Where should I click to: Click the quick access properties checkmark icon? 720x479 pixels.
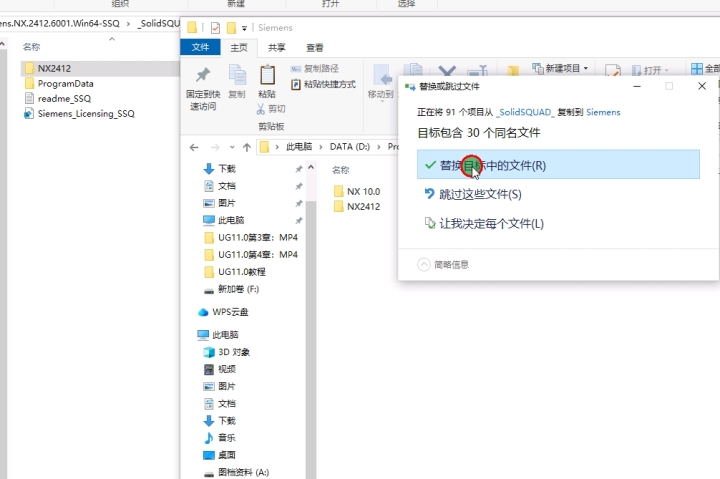tap(215, 28)
